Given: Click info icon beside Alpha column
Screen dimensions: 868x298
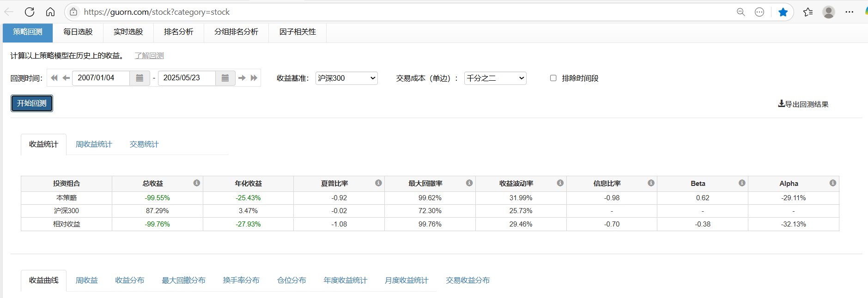Looking at the screenshot, I should point(833,183).
